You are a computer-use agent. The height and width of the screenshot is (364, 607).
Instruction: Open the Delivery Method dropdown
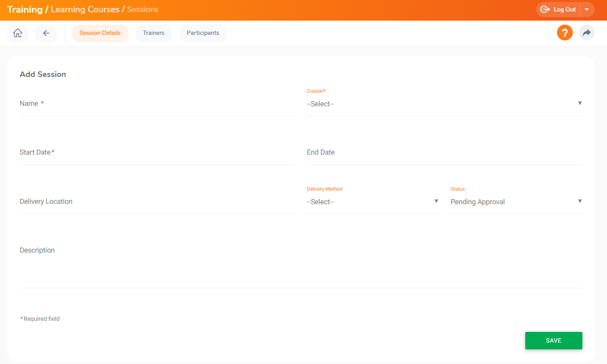(372, 202)
